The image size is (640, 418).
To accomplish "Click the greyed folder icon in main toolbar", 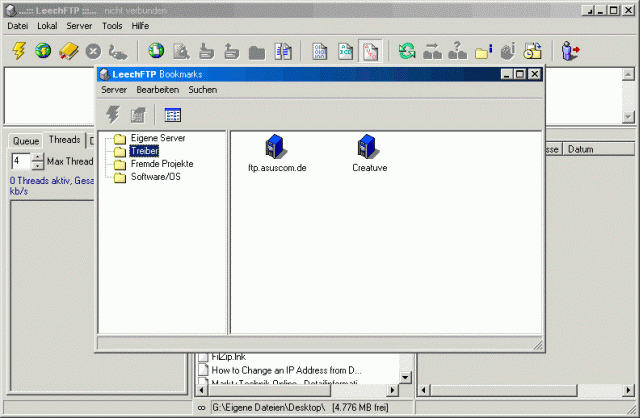I will click(x=257, y=52).
